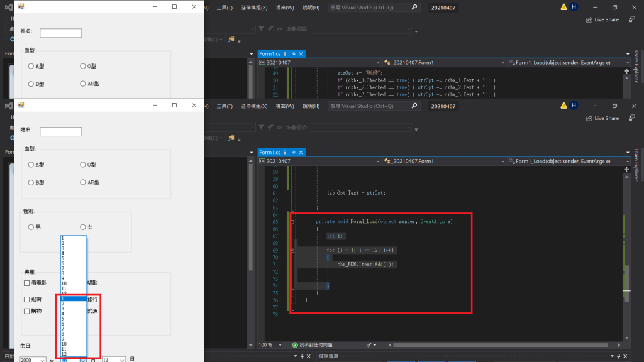Select B型 radio button in bottom form
This screenshot has height=362, width=644.
click(31, 182)
